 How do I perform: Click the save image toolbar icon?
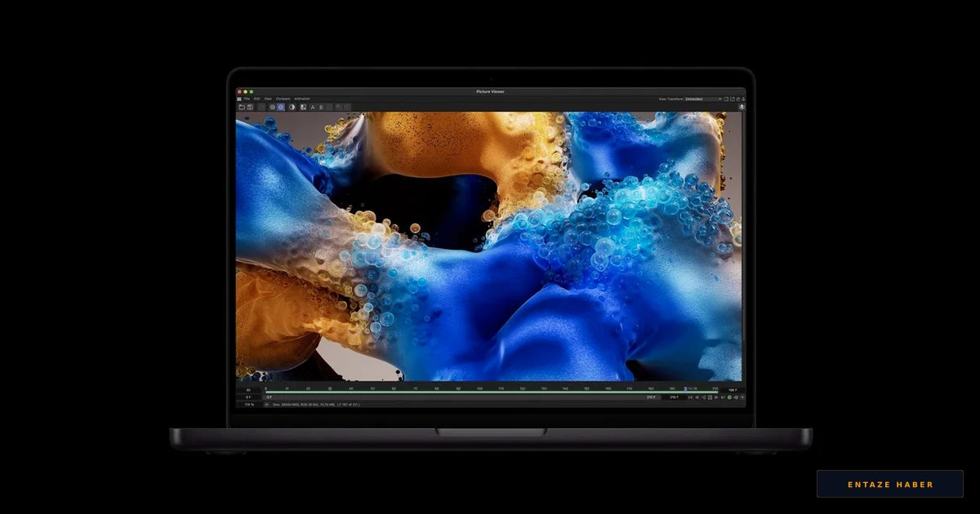point(250,107)
